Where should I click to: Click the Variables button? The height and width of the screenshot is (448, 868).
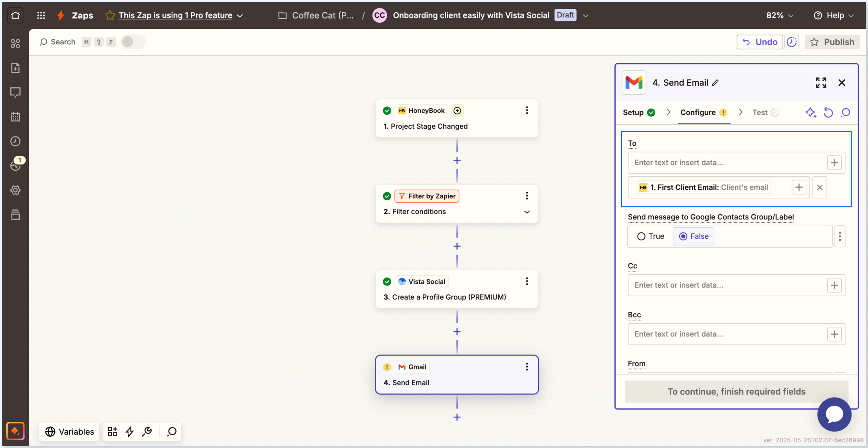pos(69,432)
